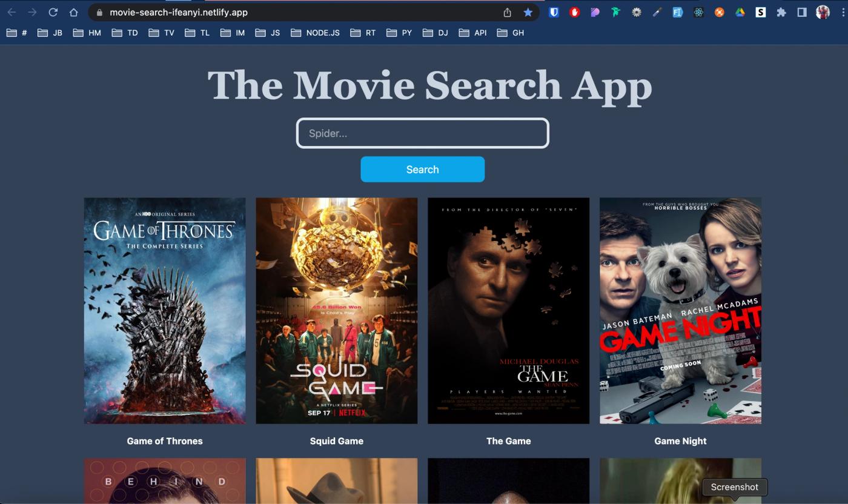Viewport: 848px width, 504px height.
Task: Open the white S square extension
Action: click(x=760, y=12)
